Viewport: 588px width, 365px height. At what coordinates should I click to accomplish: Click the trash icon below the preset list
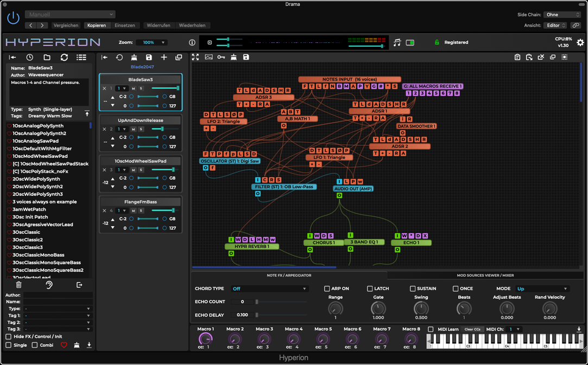[x=18, y=285]
